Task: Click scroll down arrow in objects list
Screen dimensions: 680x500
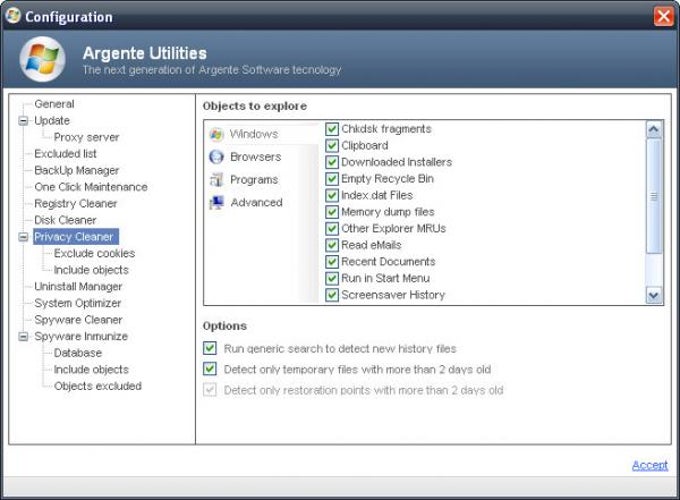Action: (x=654, y=295)
